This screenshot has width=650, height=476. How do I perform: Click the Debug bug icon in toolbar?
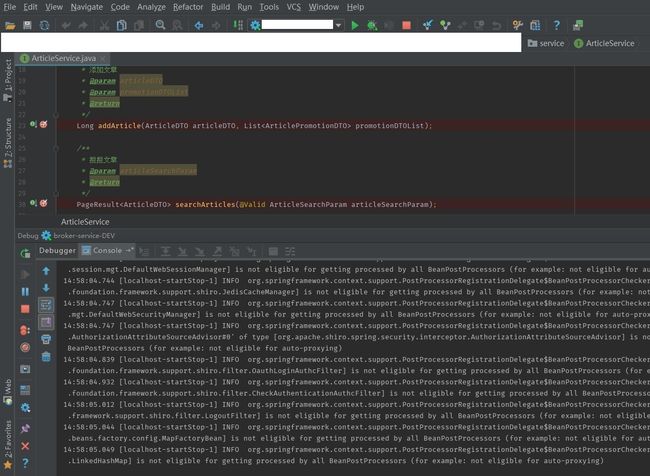(x=372, y=25)
